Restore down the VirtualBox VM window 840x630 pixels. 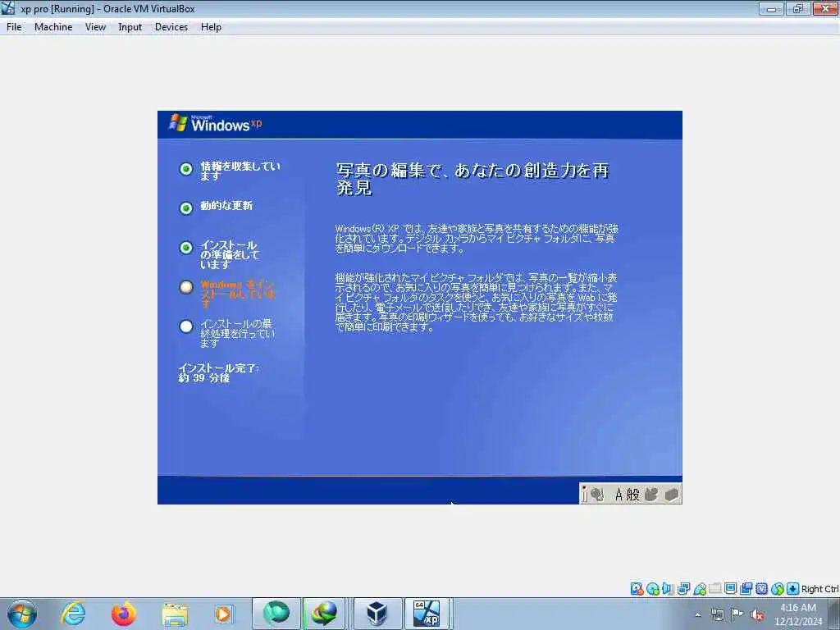point(798,8)
